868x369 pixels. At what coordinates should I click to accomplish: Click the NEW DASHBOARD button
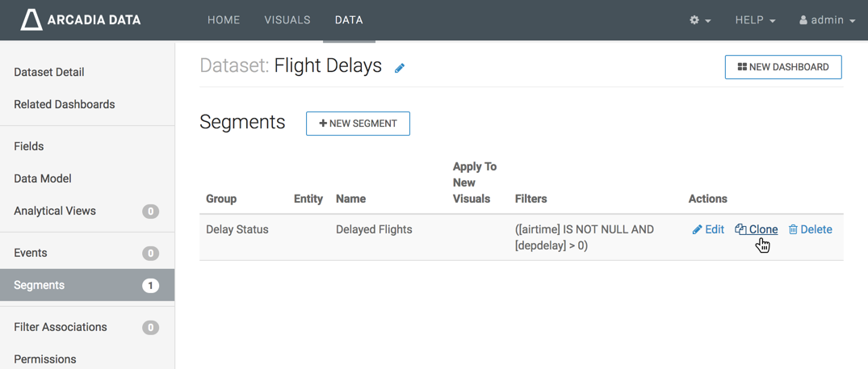[x=783, y=67]
